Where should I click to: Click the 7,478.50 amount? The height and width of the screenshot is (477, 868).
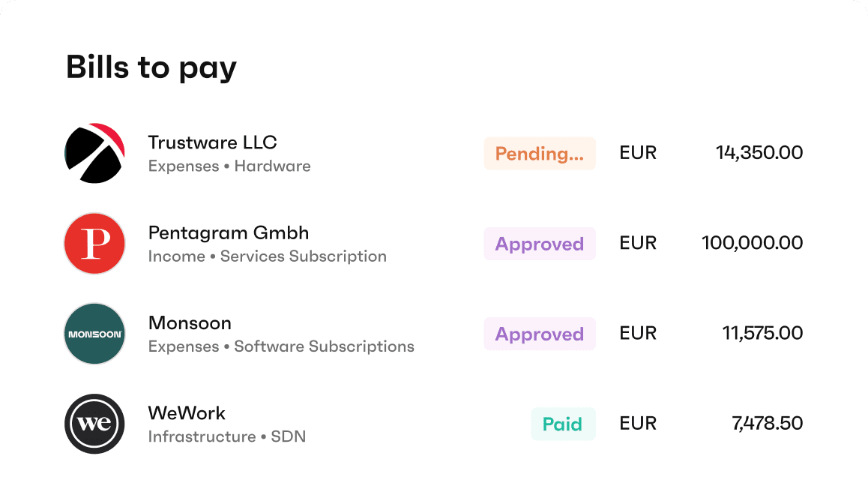click(767, 423)
